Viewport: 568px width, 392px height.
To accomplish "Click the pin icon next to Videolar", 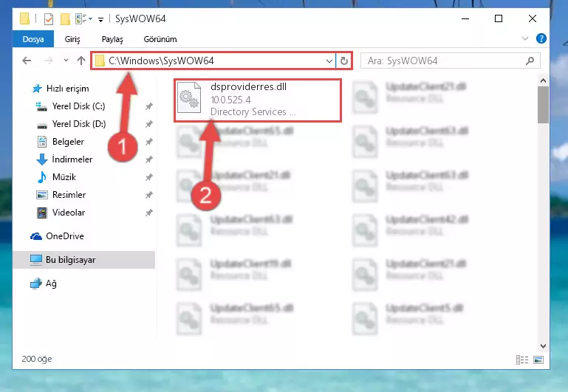I will [149, 213].
